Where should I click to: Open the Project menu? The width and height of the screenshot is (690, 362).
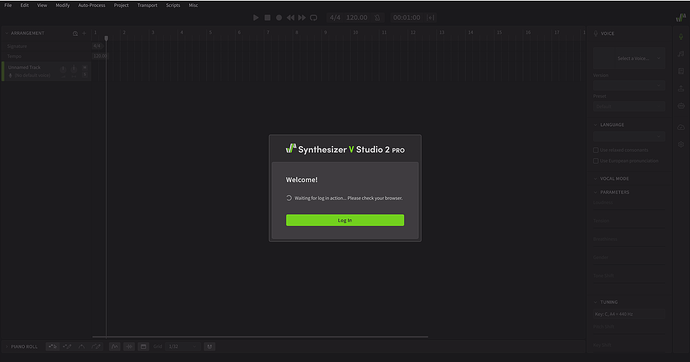tap(121, 5)
